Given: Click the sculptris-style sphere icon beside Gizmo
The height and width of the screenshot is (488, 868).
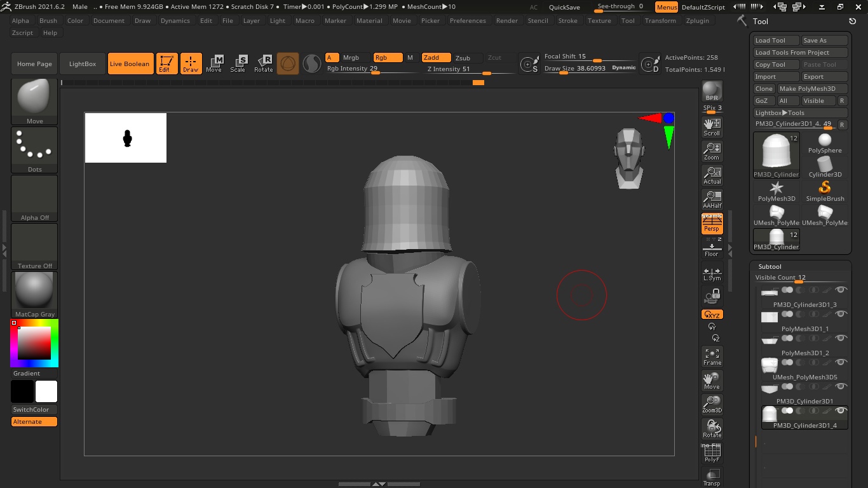Looking at the screenshot, I should coord(311,64).
